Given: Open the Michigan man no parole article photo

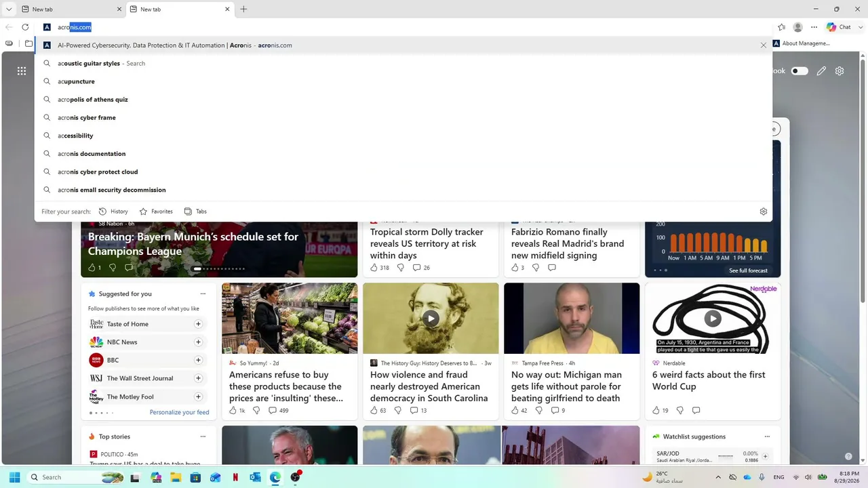Looking at the screenshot, I should click(x=572, y=318).
